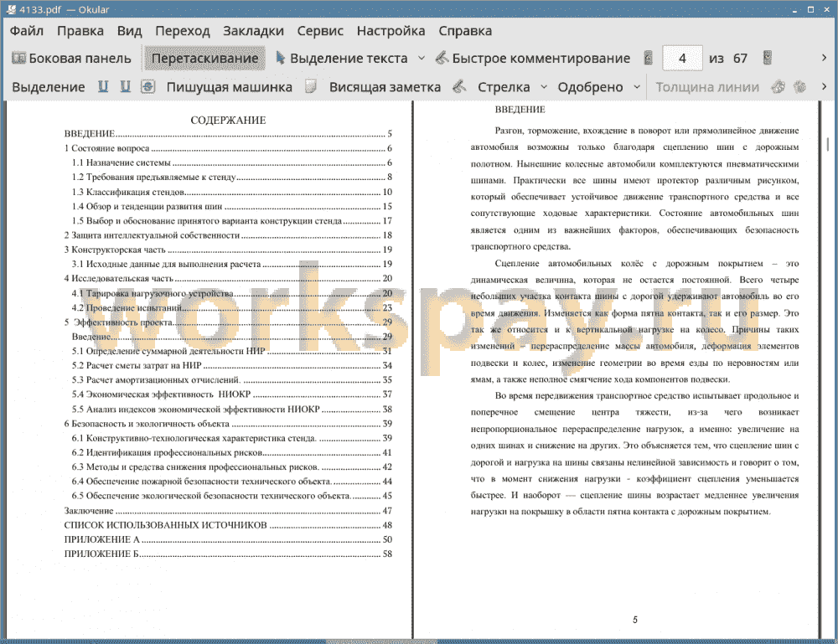
Task: Expand the Выделение текста dropdown arrow
Action: click(422, 59)
